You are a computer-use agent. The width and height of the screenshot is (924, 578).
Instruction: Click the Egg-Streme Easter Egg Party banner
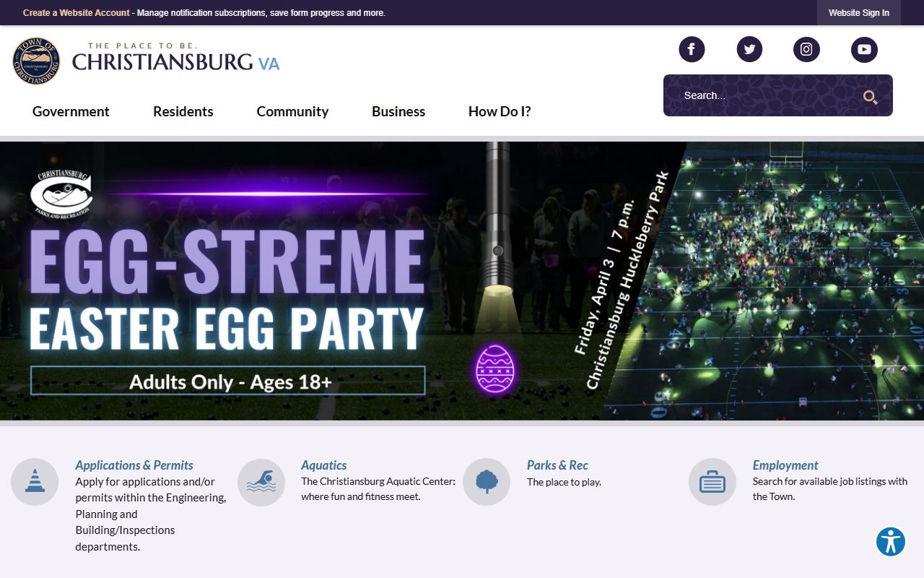[462, 281]
